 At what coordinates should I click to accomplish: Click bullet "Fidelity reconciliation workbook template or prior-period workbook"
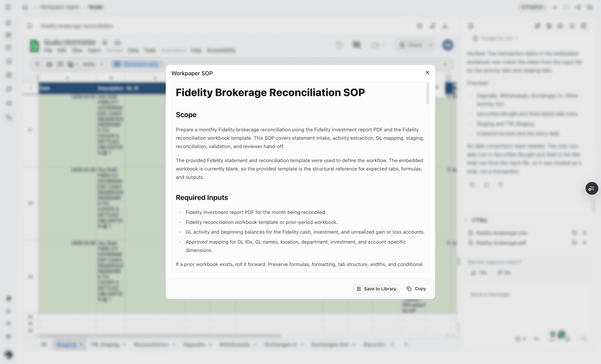[261, 222]
